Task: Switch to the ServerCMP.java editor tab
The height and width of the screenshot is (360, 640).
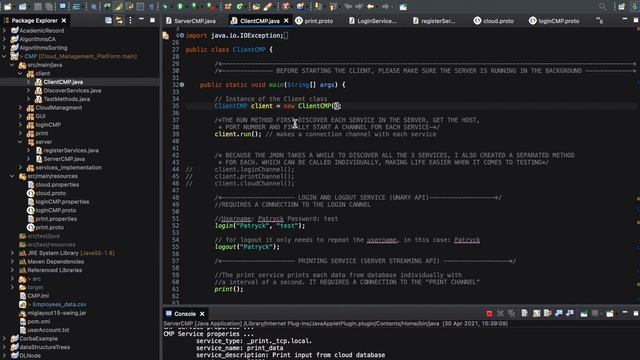Action: (191, 21)
